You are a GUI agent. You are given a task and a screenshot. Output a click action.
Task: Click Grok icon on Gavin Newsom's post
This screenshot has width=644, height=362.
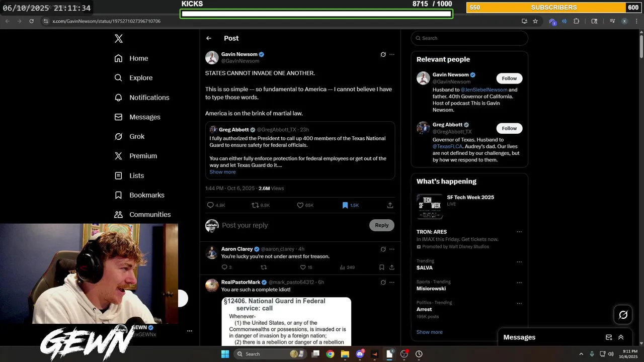(x=383, y=54)
